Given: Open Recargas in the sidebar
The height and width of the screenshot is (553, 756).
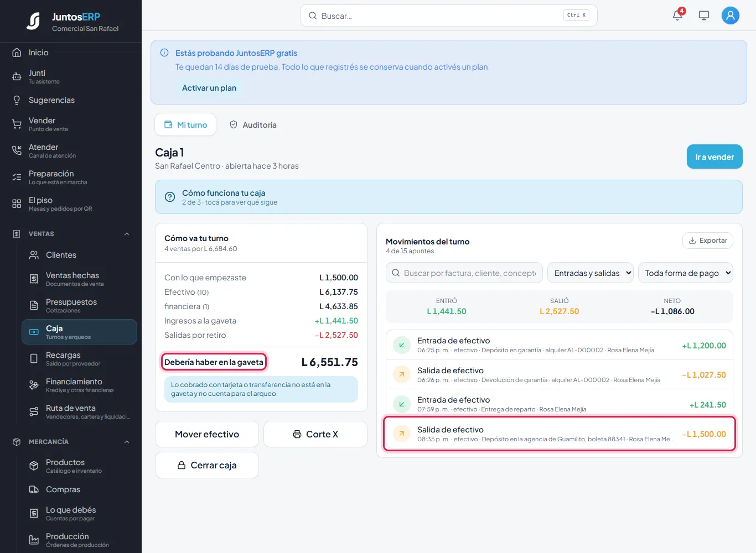Looking at the screenshot, I should (x=79, y=359).
